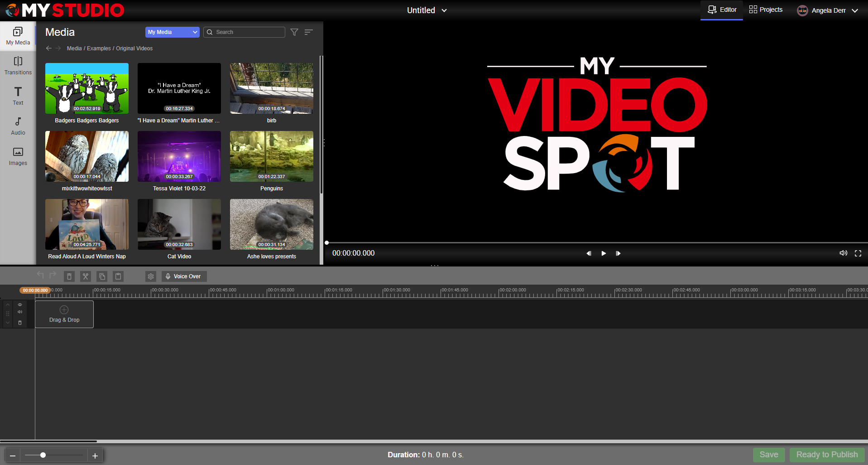Screen dimensions: 868x465
Task: Enter fullscreen preview mode
Action: [x=858, y=253]
